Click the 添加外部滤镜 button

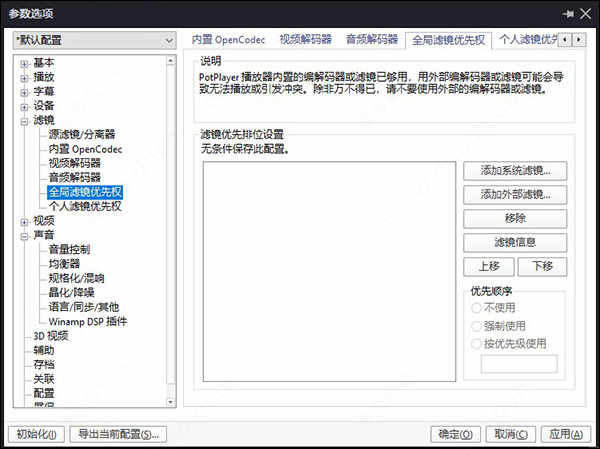515,194
